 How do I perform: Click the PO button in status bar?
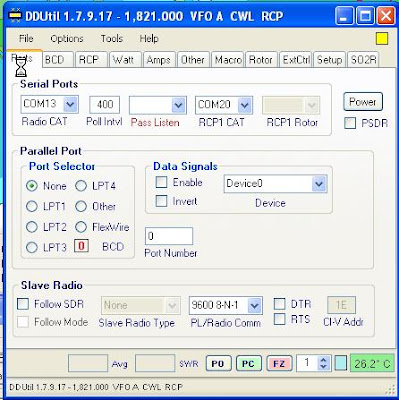coord(218,364)
